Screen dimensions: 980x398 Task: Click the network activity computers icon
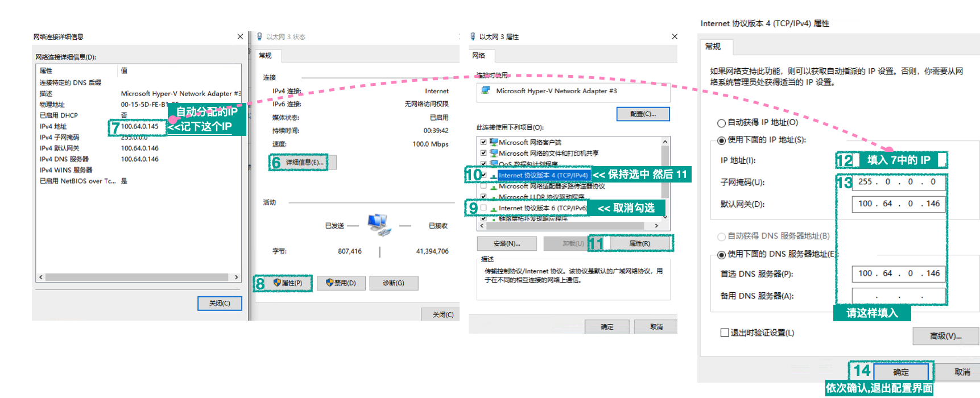coord(379,225)
